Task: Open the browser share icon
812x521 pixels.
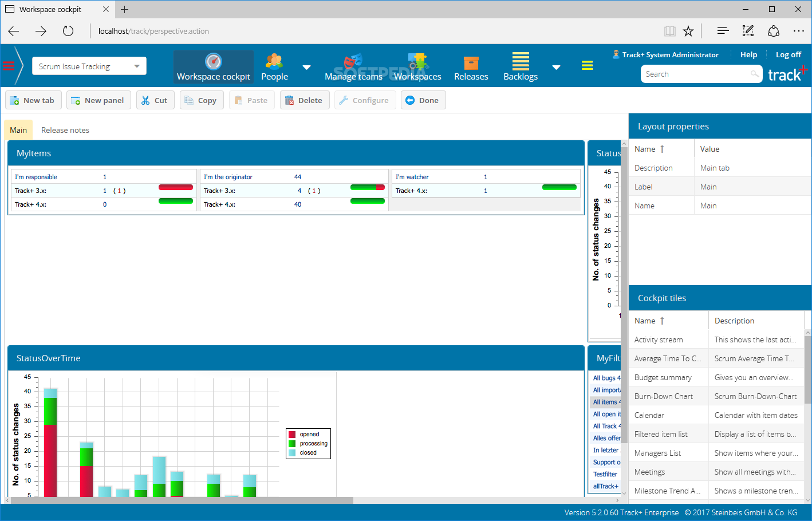Action: click(x=774, y=31)
